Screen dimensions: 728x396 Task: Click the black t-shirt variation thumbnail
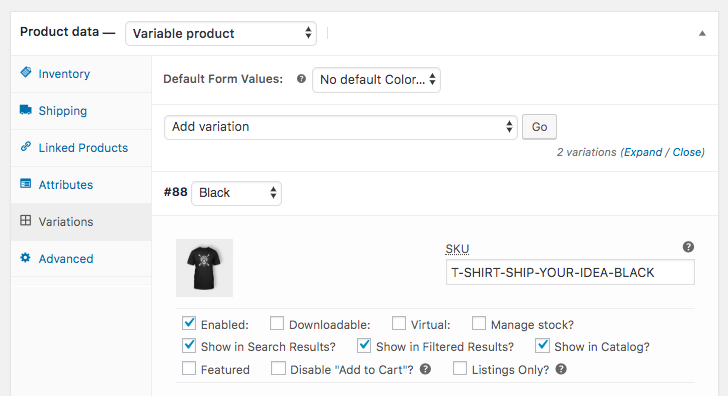(x=204, y=268)
